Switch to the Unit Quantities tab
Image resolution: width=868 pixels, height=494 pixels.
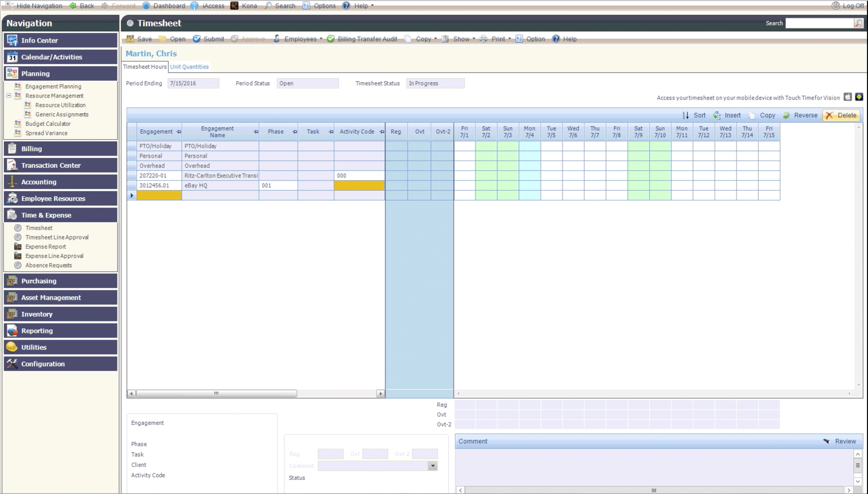189,66
